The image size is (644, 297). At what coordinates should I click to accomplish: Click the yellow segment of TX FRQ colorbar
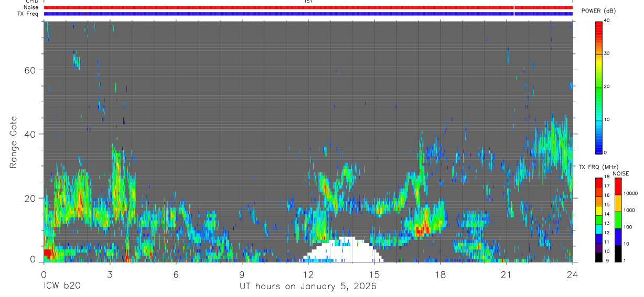598,211
